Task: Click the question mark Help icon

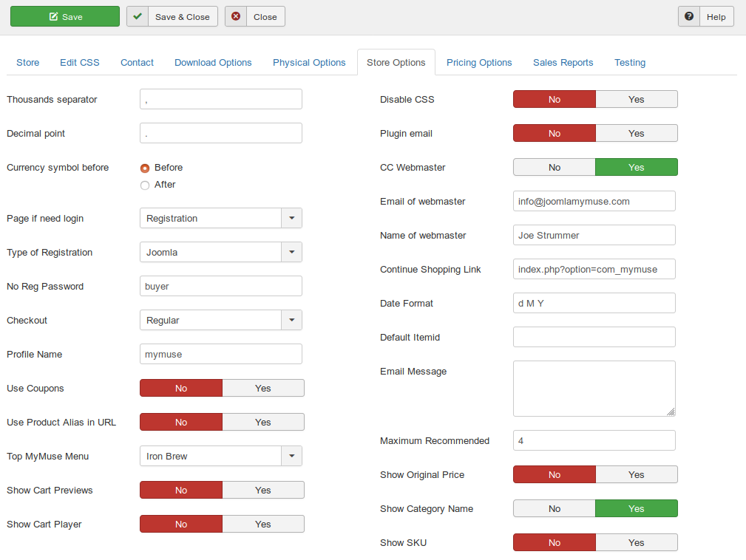Action: click(689, 16)
